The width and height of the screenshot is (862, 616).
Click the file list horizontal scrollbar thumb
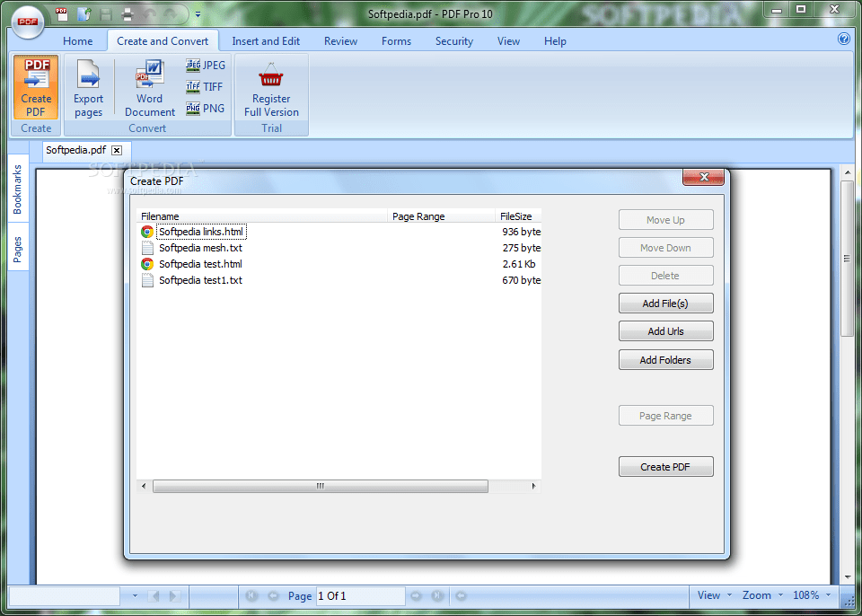click(x=321, y=486)
